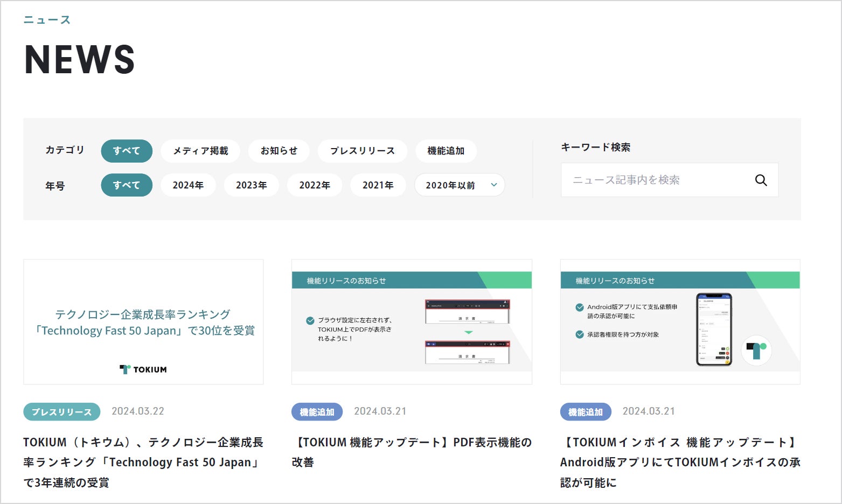Open the Technology Fast 50 Japan thumbnail

click(143, 322)
